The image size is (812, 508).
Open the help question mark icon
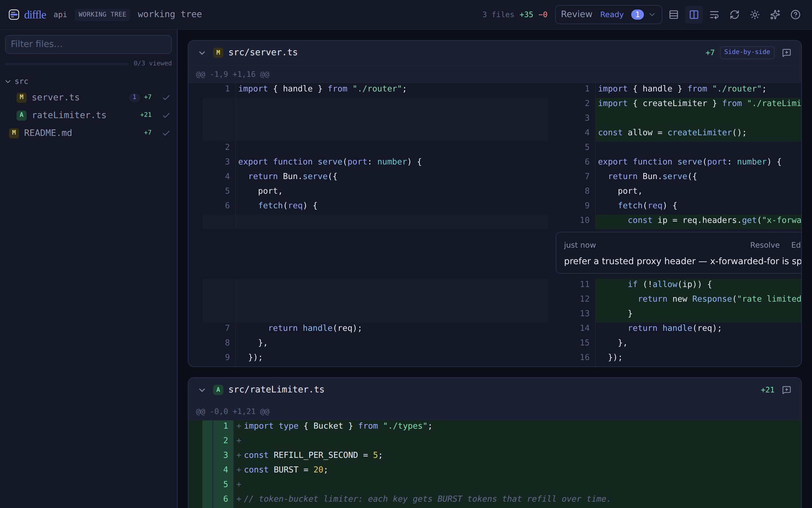pos(795,15)
